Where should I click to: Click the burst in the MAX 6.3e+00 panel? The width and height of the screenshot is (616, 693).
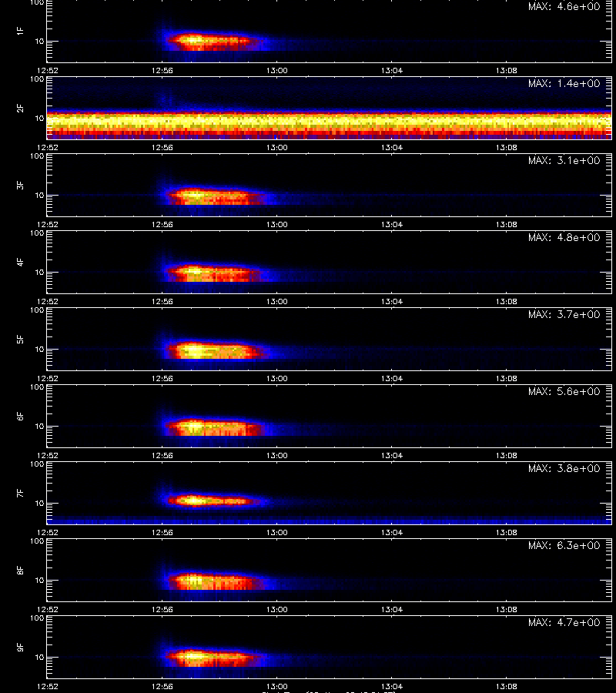pos(214,581)
